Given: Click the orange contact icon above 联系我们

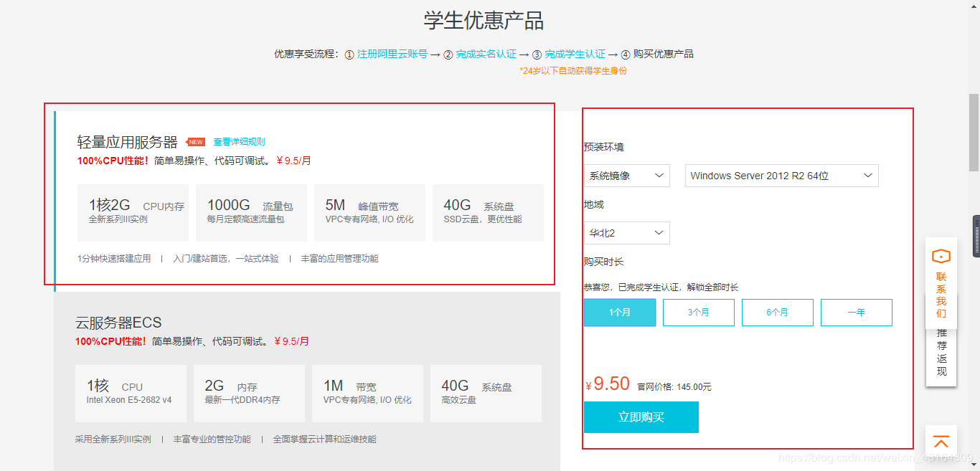Looking at the screenshot, I should pyautogui.click(x=941, y=255).
